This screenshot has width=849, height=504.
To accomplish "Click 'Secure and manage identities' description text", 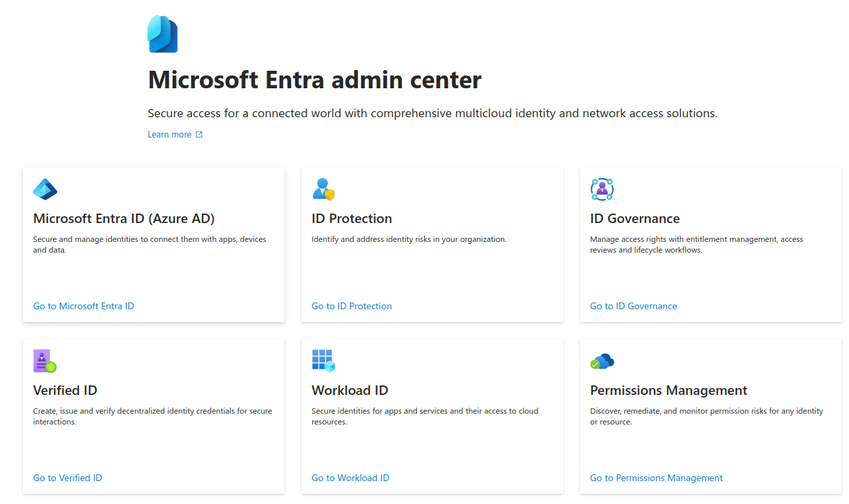I will (x=150, y=245).
